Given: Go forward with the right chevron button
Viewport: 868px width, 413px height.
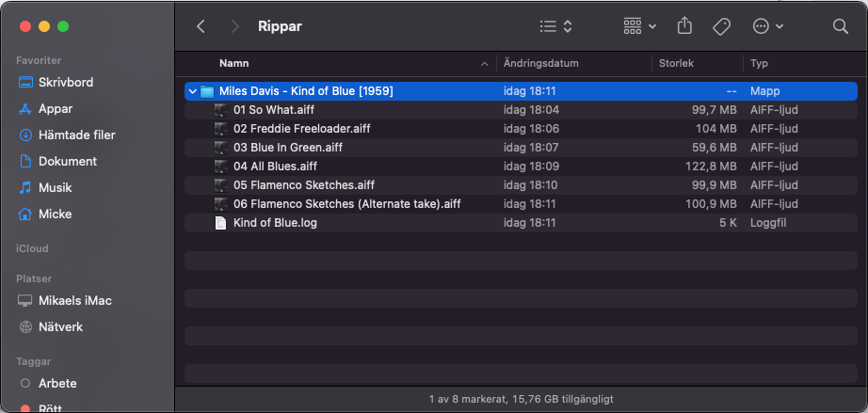Looking at the screenshot, I should 235,26.
